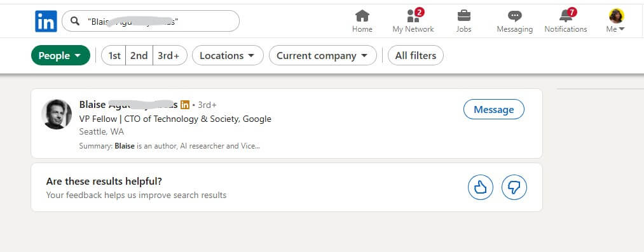Viewport: 644px width, 252px height.
Task: Toggle the 1st connections filter
Action: 114,55
